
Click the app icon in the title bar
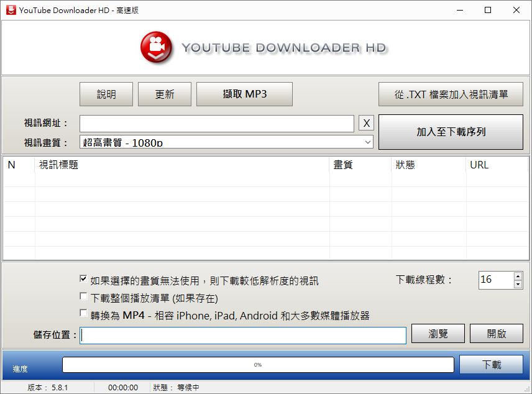pos(11,10)
